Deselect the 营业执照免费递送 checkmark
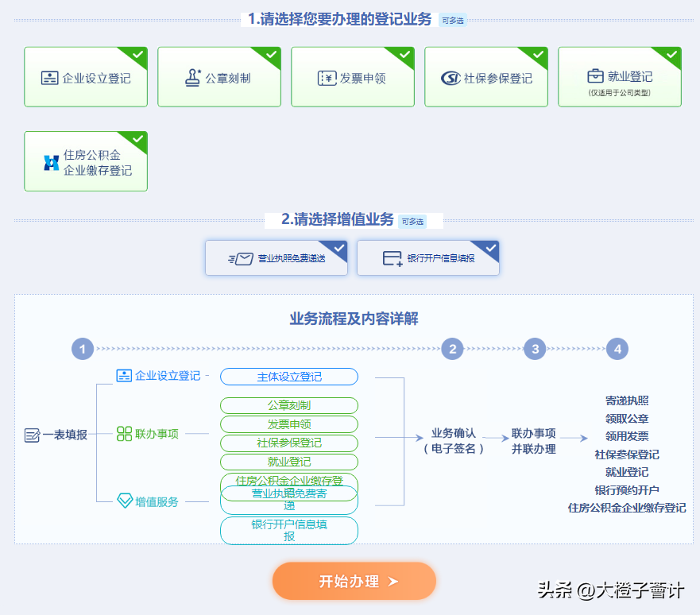 (338, 248)
